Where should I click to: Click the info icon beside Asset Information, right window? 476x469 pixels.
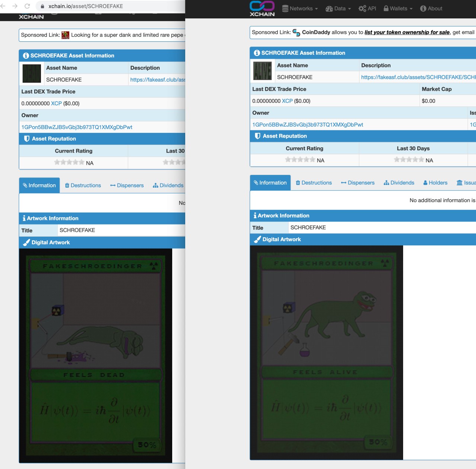point(257,53)
